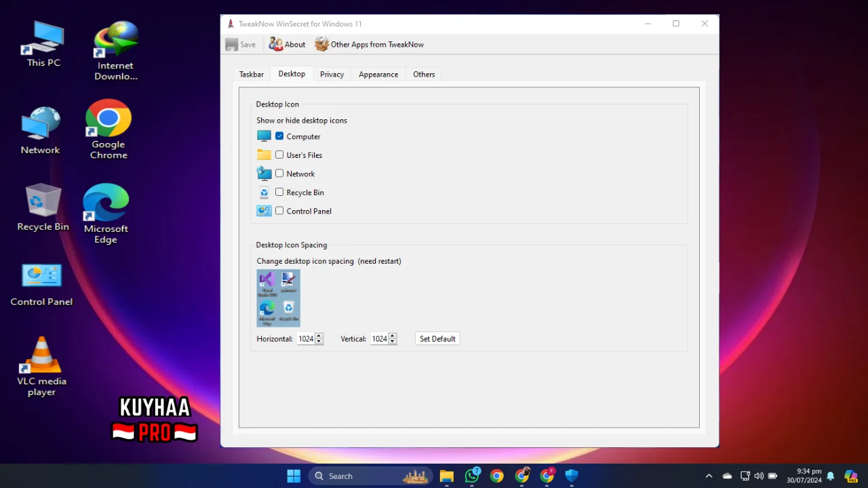Select This PC desktop icon
The width and height of the screenshot is (868, 488).
(43, 44)
